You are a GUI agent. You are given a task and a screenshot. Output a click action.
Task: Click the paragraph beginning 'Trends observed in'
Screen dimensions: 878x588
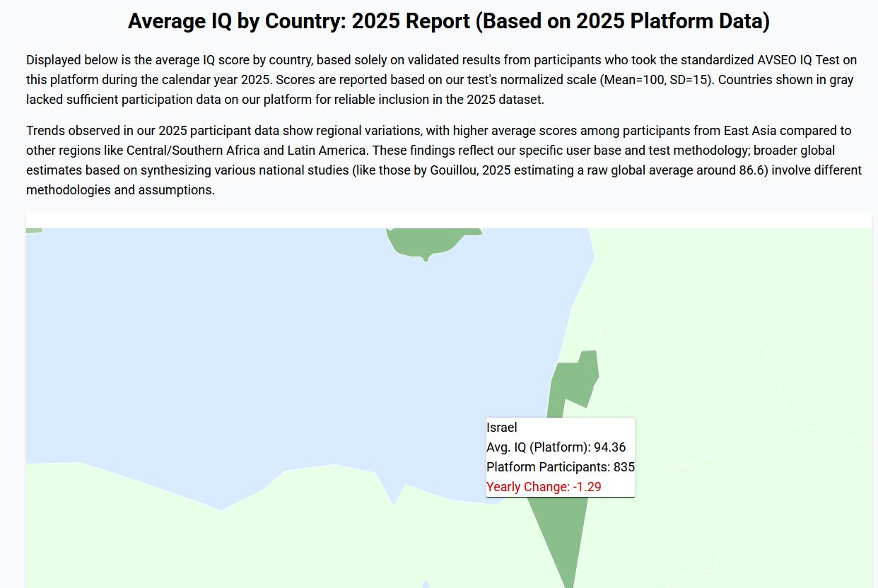click(444, 160)
